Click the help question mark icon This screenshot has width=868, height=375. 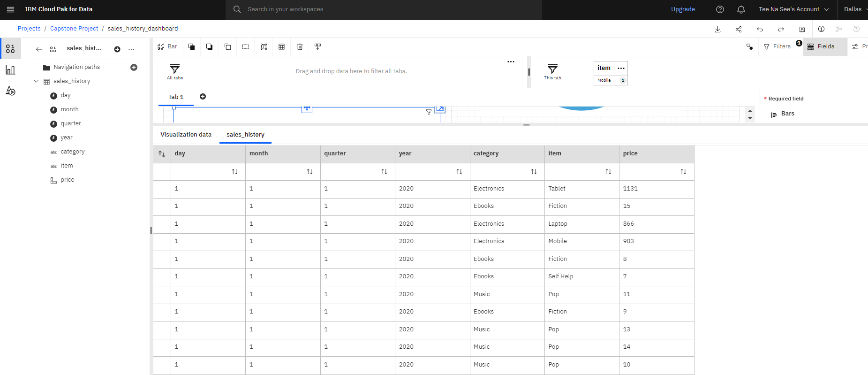pos(720,9)
